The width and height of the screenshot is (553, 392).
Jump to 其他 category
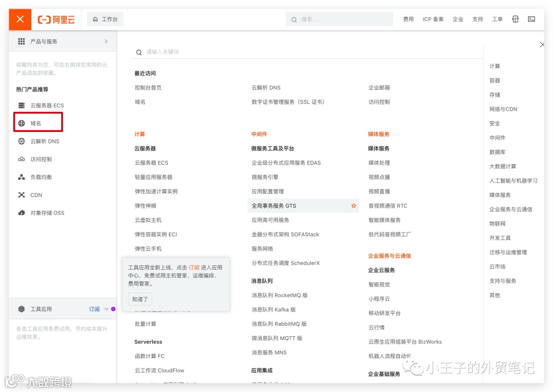click(495, 295)
